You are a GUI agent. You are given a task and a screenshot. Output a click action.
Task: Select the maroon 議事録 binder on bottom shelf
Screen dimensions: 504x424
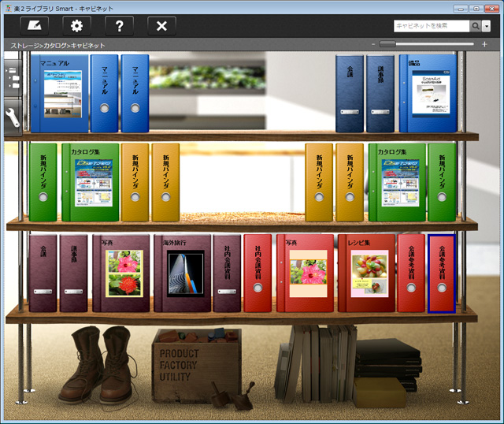(x=73, y=273)
